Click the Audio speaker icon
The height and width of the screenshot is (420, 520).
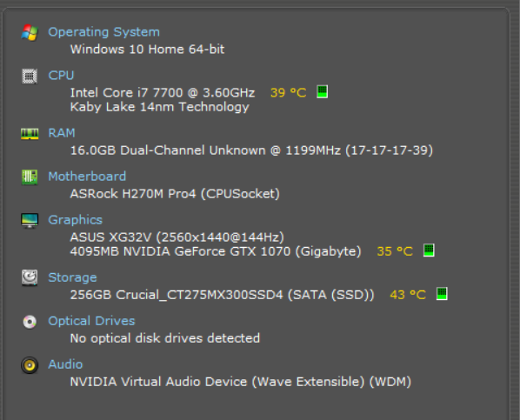coord(30,365)
